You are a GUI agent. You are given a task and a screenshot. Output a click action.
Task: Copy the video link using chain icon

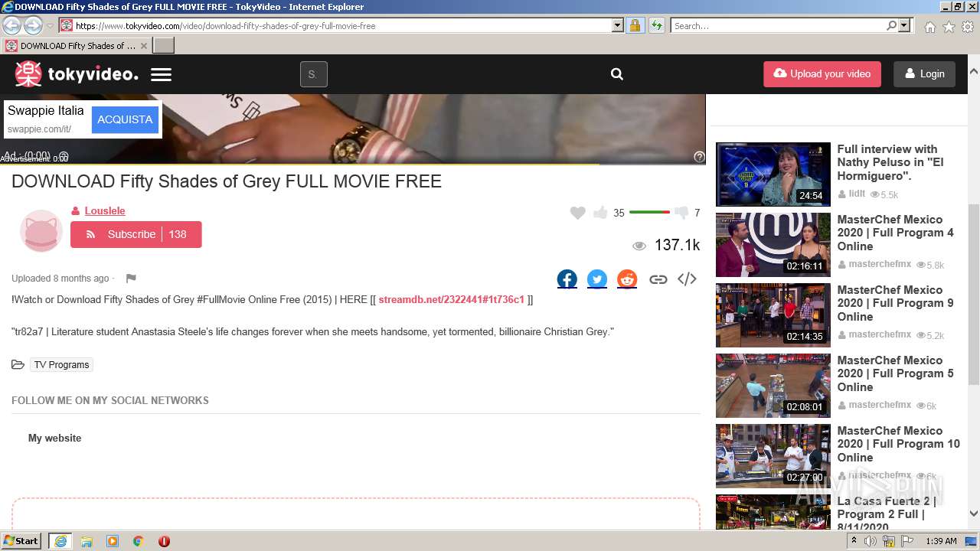[x=658, y=279]
